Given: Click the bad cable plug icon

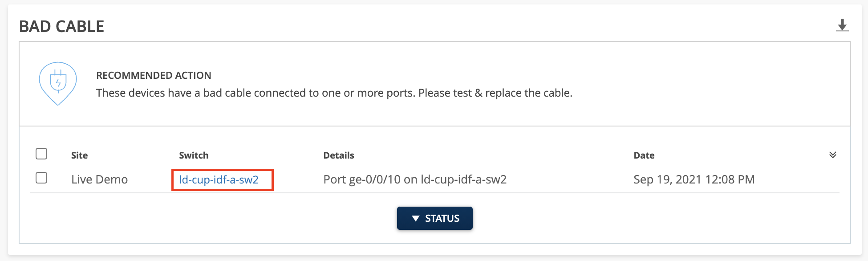Looking at the screenshot, I should [x=58, y=83].
